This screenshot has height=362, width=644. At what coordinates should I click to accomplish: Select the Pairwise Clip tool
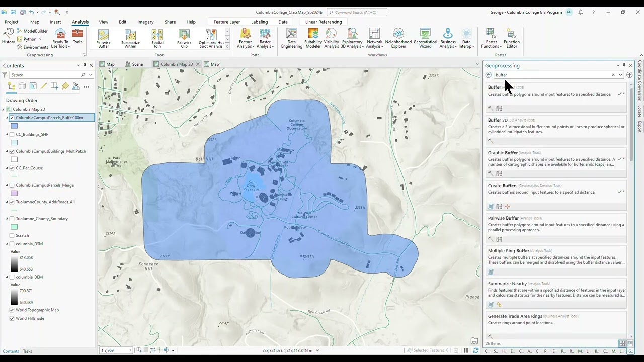[x=184, y=39]
